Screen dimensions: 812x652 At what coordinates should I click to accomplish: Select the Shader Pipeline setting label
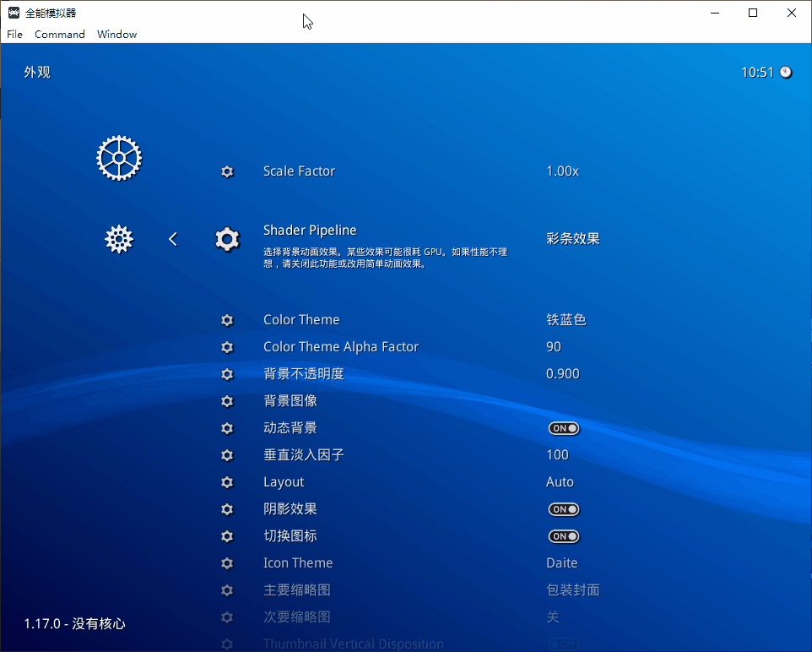[310, 230]
